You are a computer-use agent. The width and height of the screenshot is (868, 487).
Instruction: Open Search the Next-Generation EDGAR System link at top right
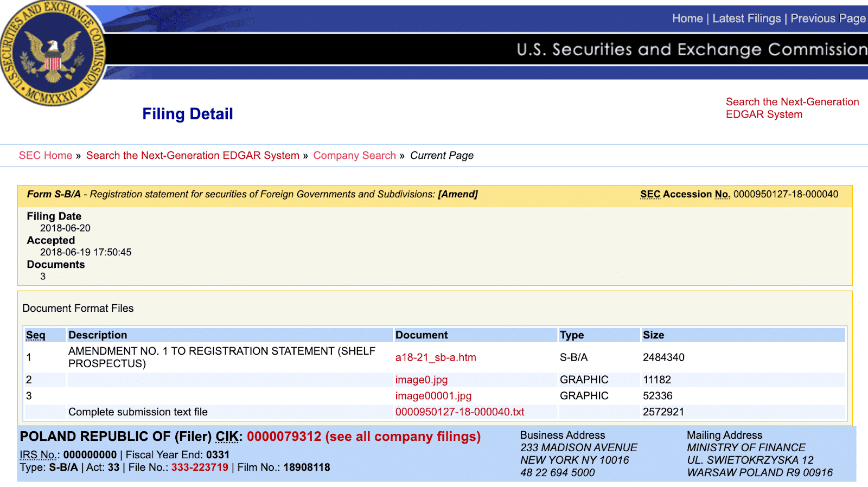[792, 108]
